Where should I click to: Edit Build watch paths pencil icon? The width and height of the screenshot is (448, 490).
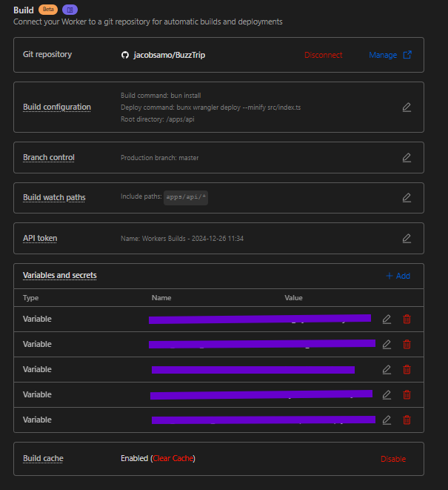point(406,198)
